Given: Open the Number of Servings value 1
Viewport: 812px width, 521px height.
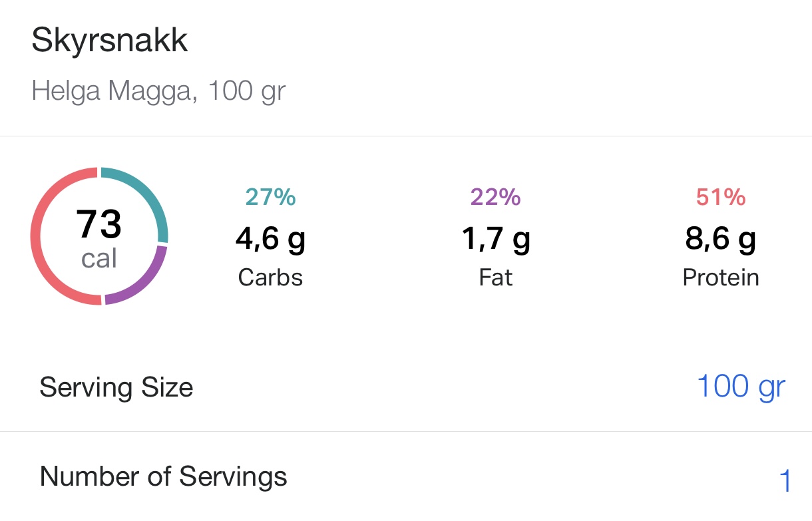Looking at the screenshot, I should click(784, 480).
